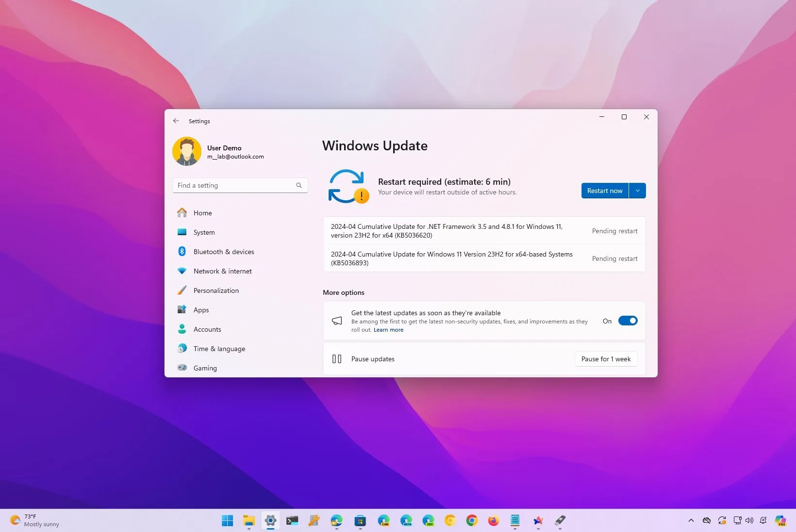The width and height of the screenshot is (796, 532).
Task: Click the Windows Update restart tray icon
Action: coord(722,520)
